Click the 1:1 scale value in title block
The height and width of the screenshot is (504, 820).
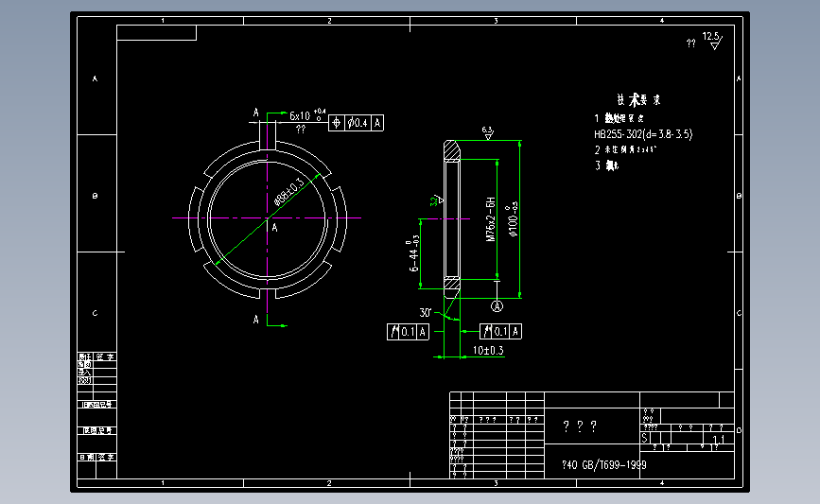click(x=718, y=440)
